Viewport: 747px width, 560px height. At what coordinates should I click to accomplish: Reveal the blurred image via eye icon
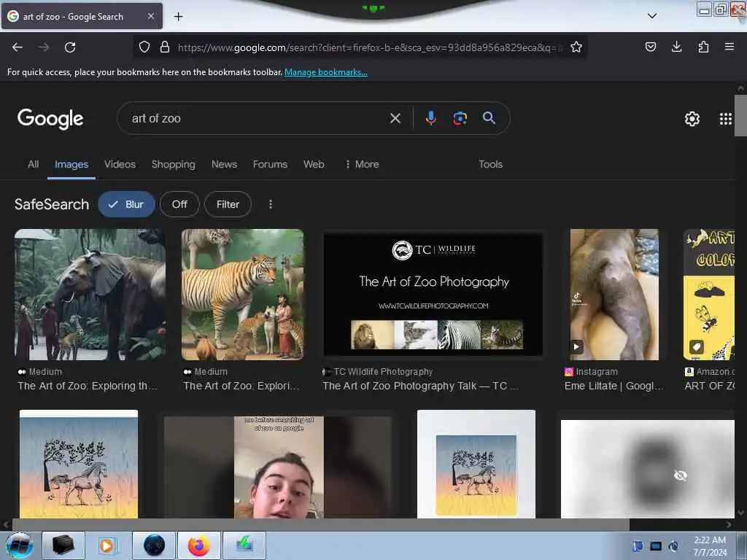click(681, 475)
